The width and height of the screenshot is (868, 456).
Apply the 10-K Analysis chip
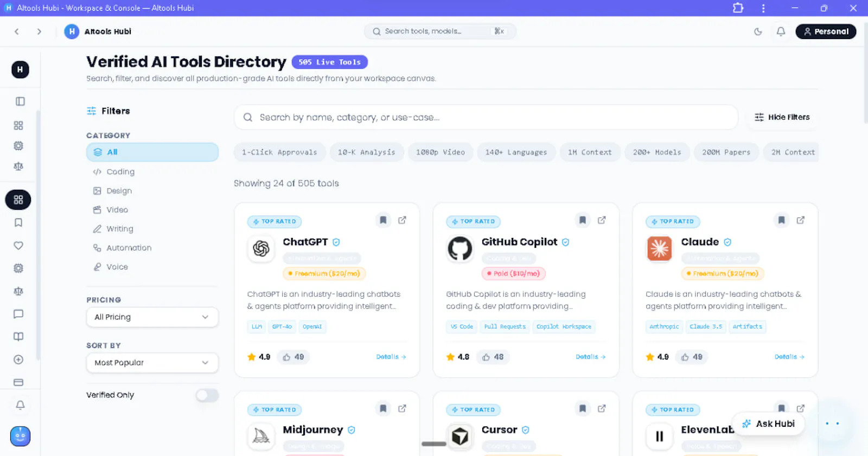point(367,152)
